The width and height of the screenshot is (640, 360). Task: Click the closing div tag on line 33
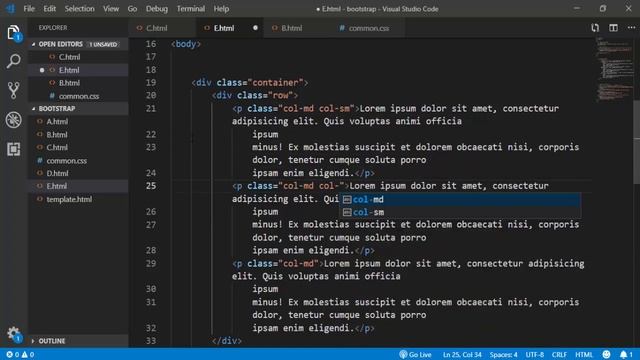coord(227,341)
